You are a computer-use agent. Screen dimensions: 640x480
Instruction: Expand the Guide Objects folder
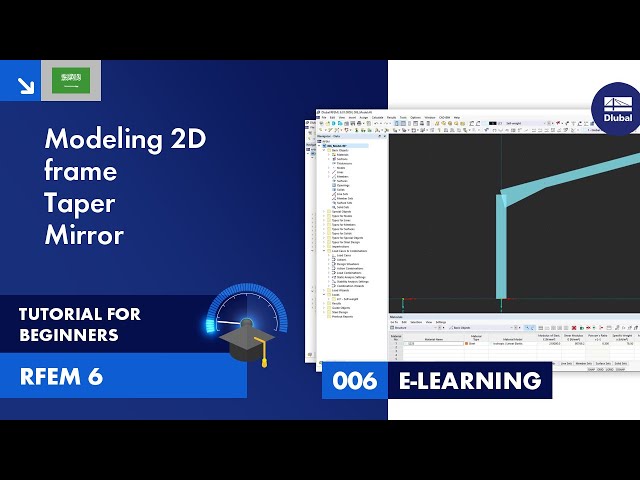[324, 308]
